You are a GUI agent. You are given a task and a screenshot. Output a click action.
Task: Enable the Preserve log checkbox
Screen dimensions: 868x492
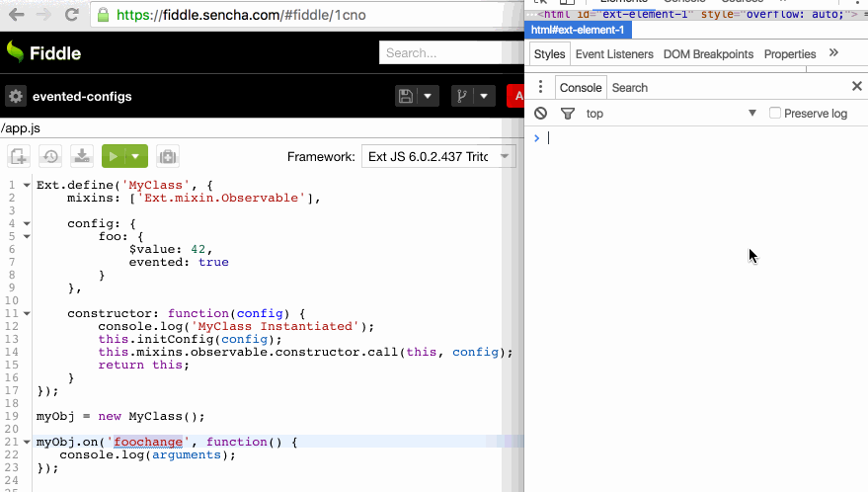click(x=775, y=113)
